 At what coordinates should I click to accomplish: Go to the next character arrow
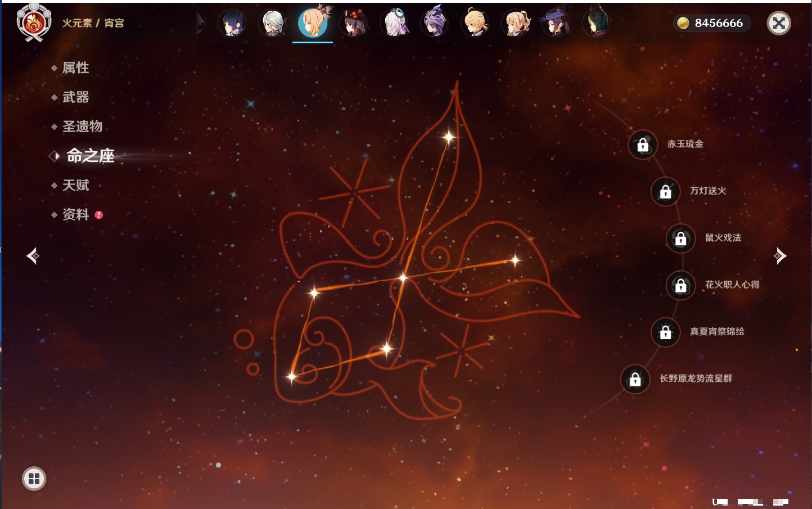point(779,256)
